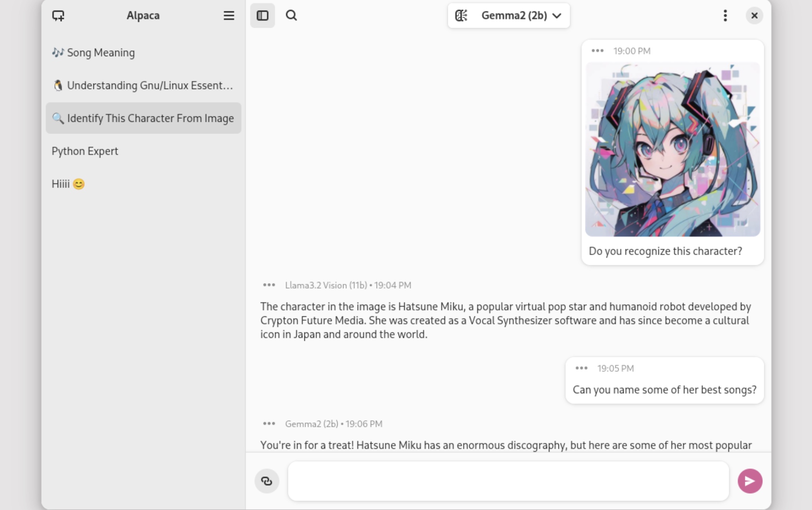Open Understanding Gnu/Linux Essentials chat
The width and height of the screenshot is (812, 510).
[x=143, y=85]
